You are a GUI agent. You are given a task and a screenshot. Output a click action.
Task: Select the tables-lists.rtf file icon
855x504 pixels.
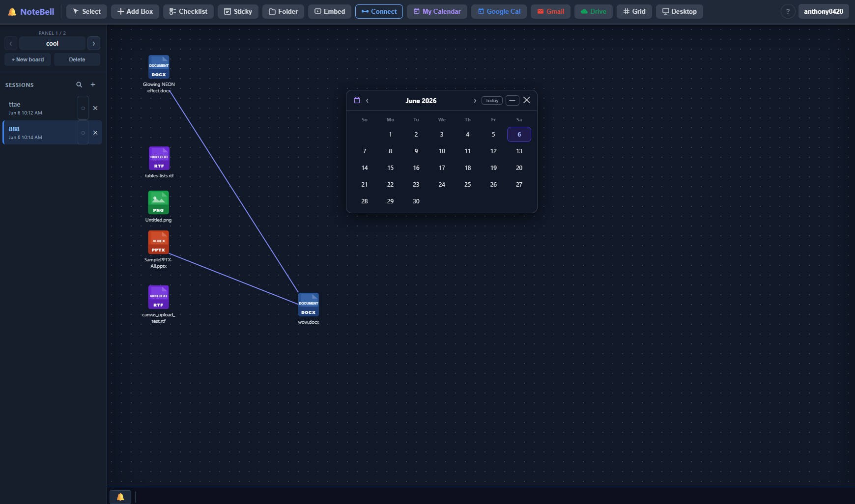[x=159, y=158]
